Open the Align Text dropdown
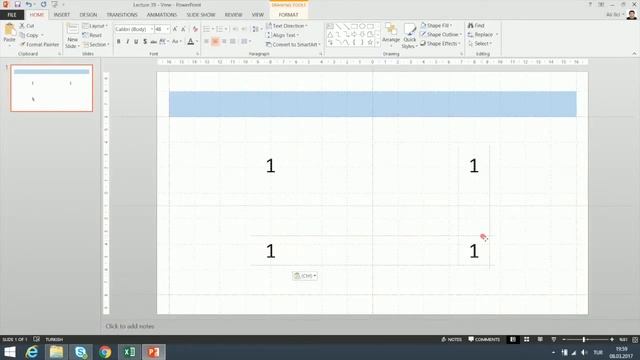The width and height of the screenshot is (640, 360). coord(282,35)
